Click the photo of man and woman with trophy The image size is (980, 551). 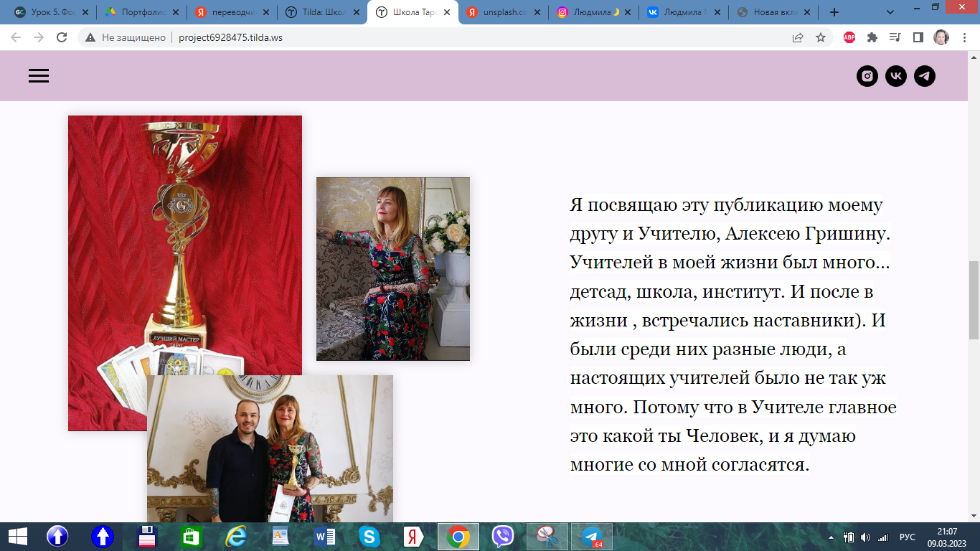click(270, 448)
